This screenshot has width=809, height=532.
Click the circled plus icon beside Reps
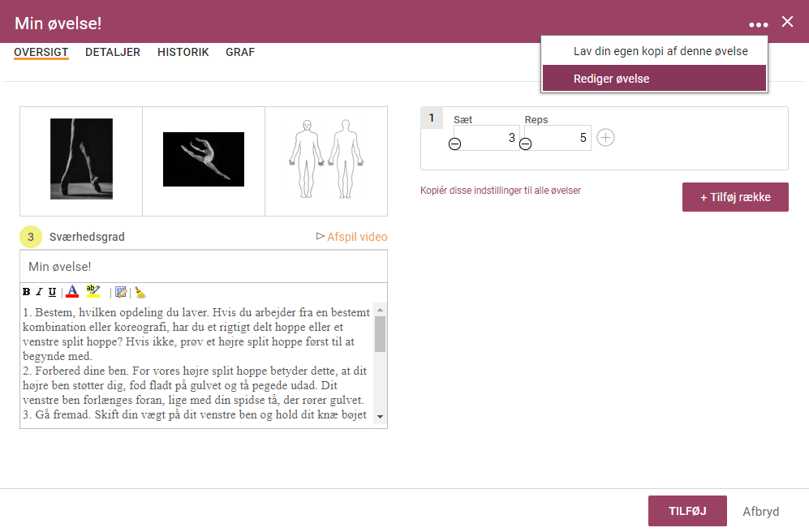coord(606,138)
